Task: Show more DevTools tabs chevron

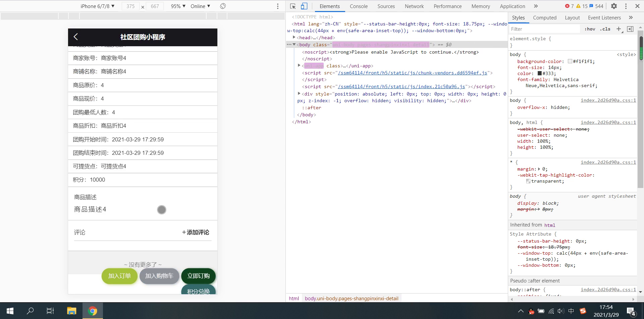Action: 536,6
